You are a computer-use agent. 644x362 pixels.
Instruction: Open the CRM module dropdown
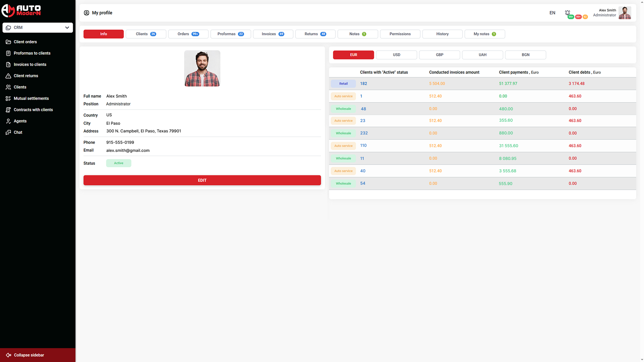pos(38,27)
